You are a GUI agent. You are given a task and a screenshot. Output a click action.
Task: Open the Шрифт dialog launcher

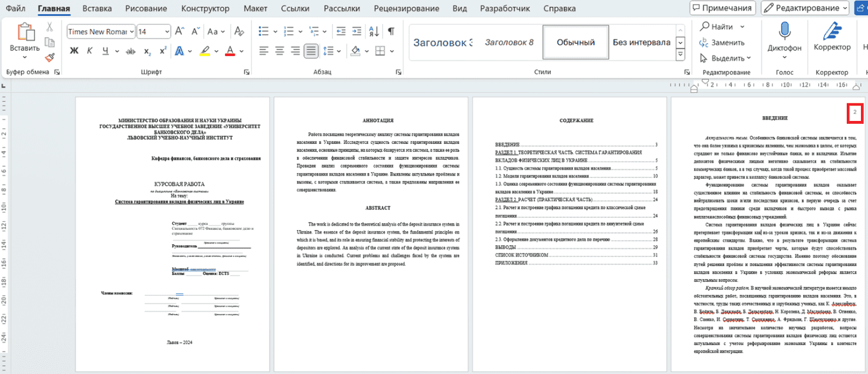coord(246,72)
